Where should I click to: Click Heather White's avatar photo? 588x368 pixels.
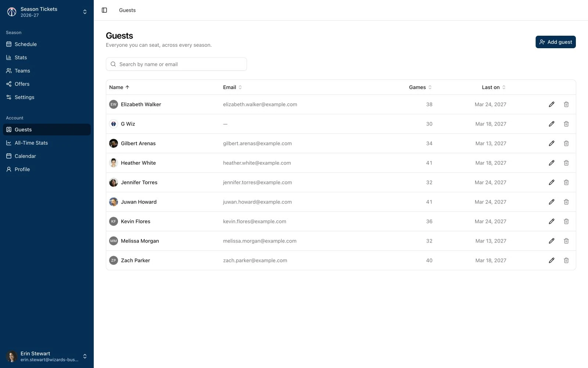(114, 163)
